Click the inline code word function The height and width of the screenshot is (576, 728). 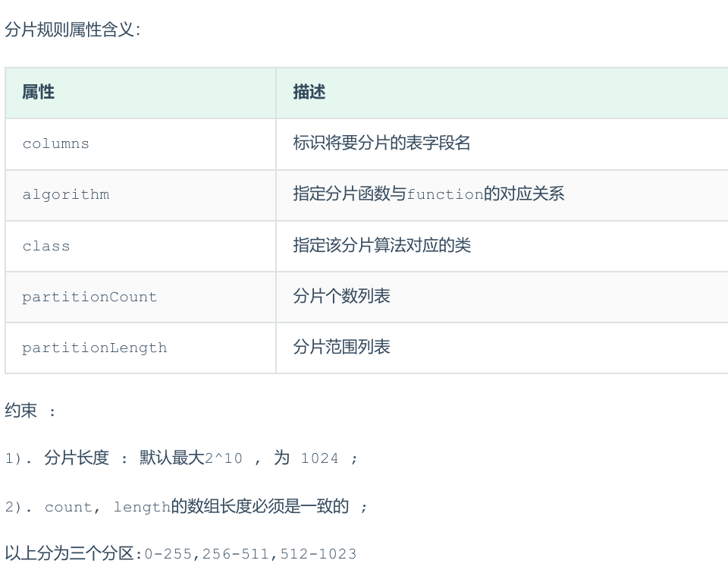pyautogui.click(x=445, y=195)
